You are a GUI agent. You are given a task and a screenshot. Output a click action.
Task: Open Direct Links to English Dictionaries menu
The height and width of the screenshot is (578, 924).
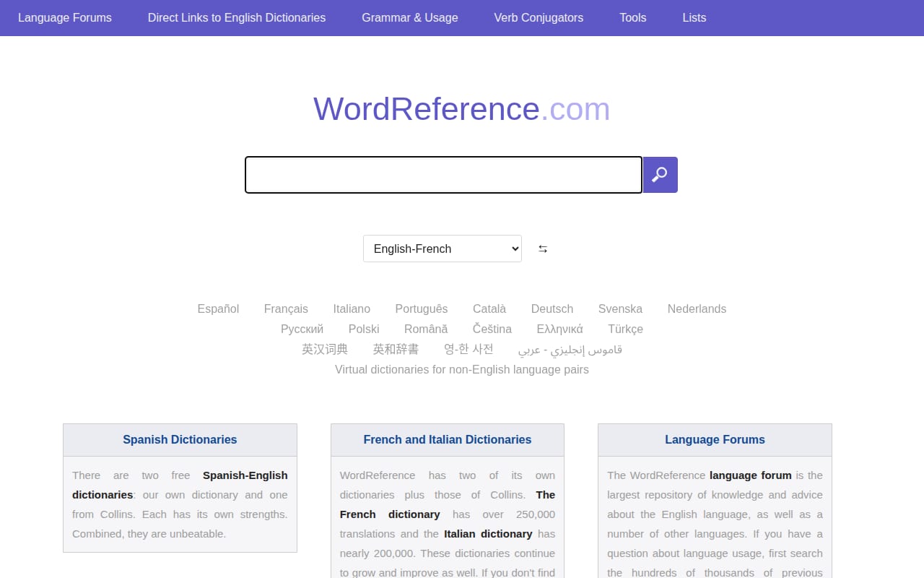(237, 17)
